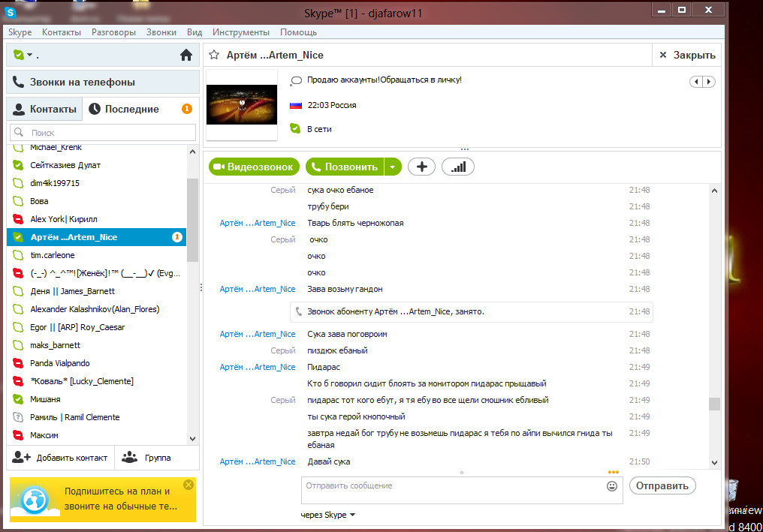This screenshot has width=763, height=532.
Task: Open the Помощь menu
Action: (x=298, y=32)
